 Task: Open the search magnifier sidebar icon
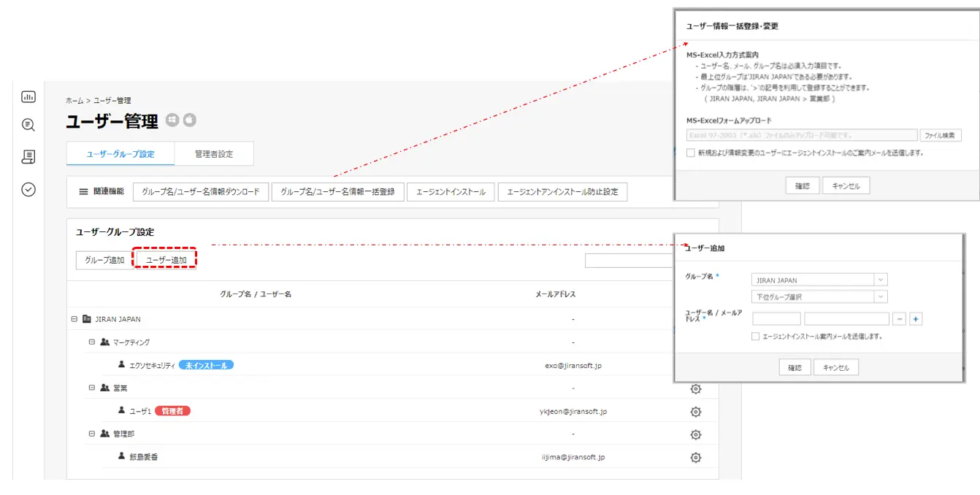coord(28,125)
